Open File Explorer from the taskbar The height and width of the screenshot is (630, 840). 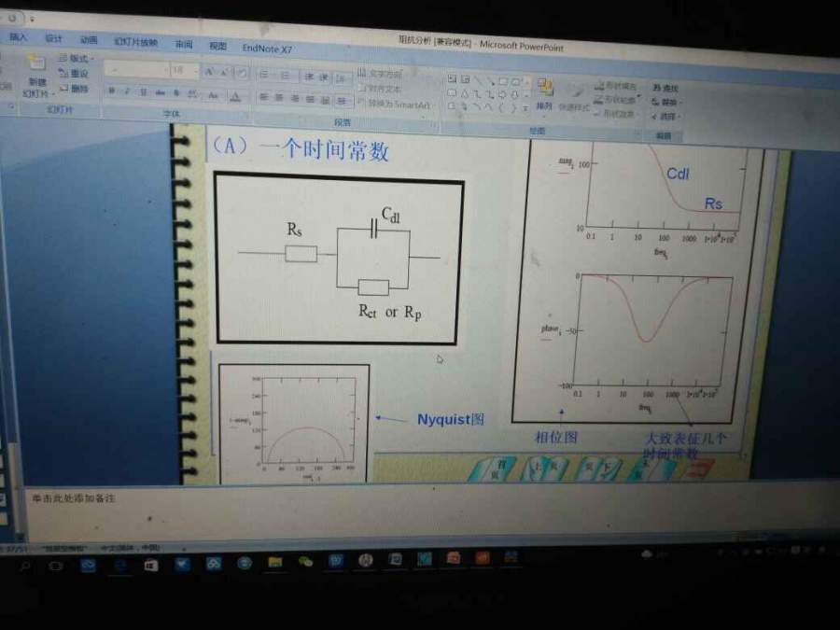tap(274, 562)
